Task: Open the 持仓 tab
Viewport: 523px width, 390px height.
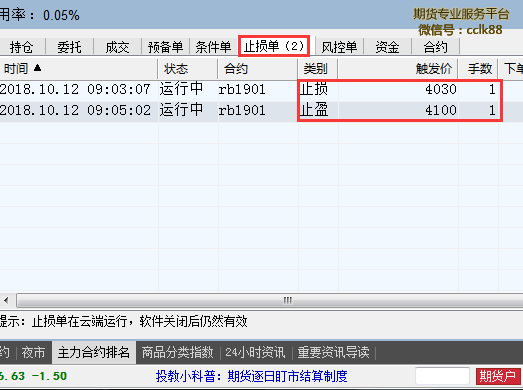Action: point(22,47)
